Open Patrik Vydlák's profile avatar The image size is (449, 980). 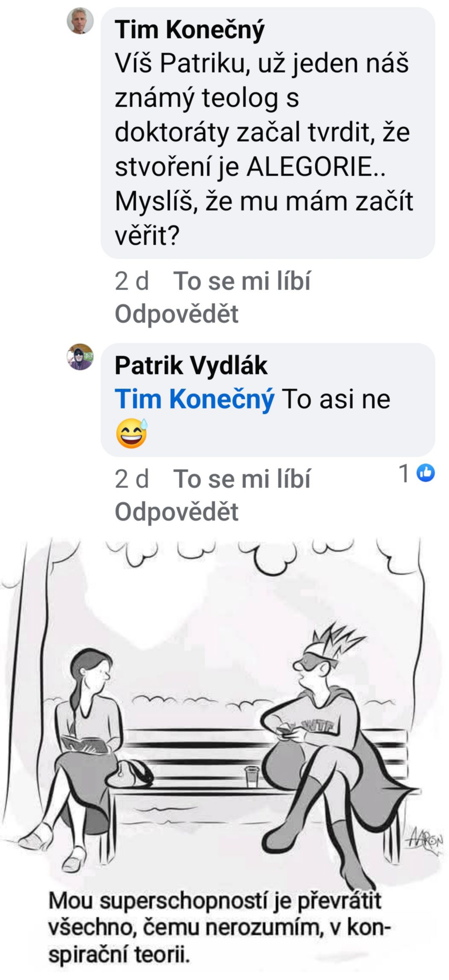(80, 357)
